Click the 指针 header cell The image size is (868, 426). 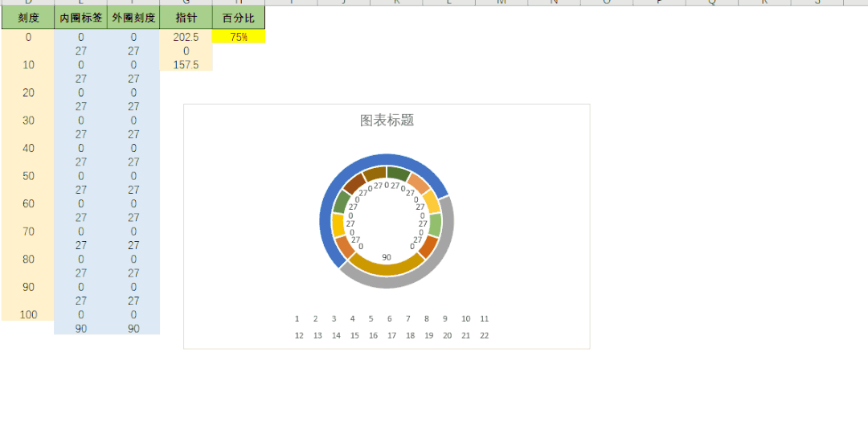point(186,17)
